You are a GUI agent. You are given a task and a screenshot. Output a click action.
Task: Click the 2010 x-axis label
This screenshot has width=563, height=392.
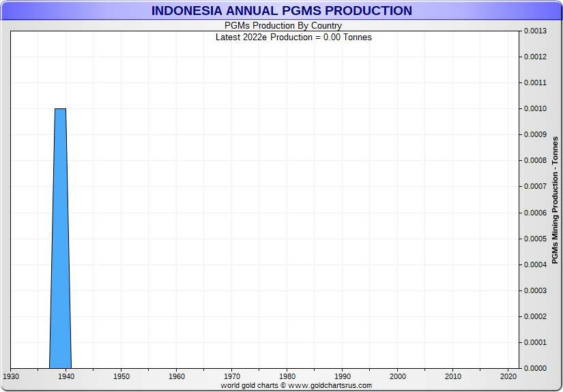[453, 376]
